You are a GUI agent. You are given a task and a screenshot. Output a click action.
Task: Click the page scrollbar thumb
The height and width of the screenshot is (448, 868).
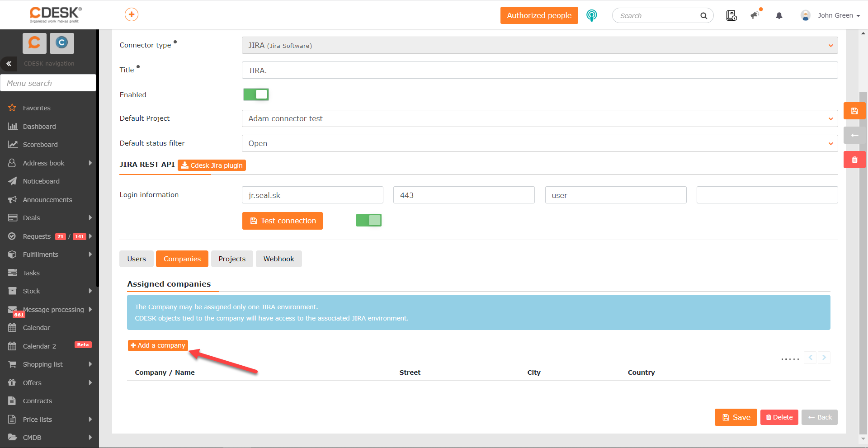(x=863, y=262)
